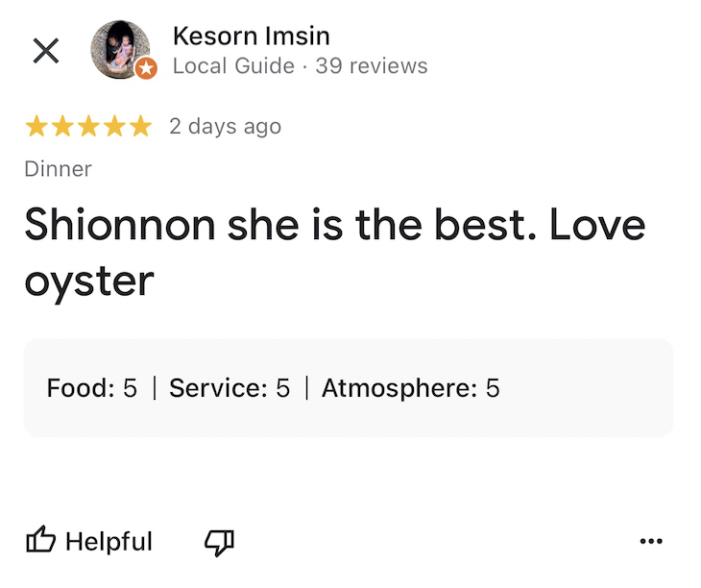The image size is (701, 588).
Task: Open the three-dot more options menu
Action: pos(650,542)
